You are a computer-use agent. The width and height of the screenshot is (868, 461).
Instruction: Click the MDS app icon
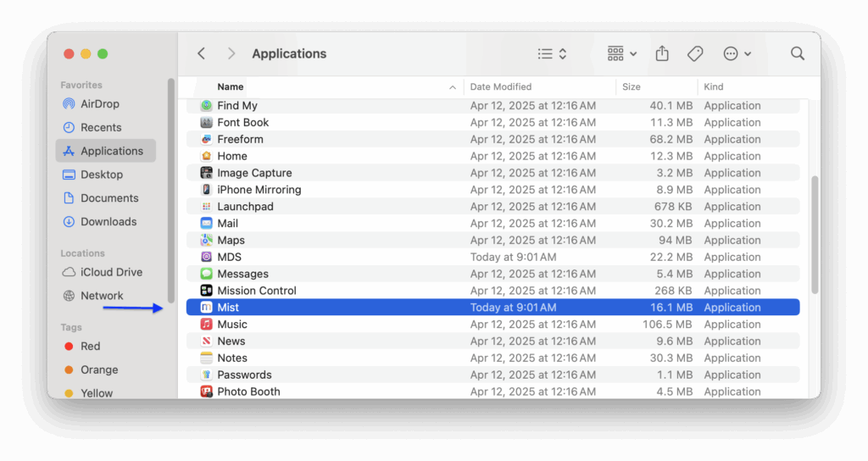207,257
